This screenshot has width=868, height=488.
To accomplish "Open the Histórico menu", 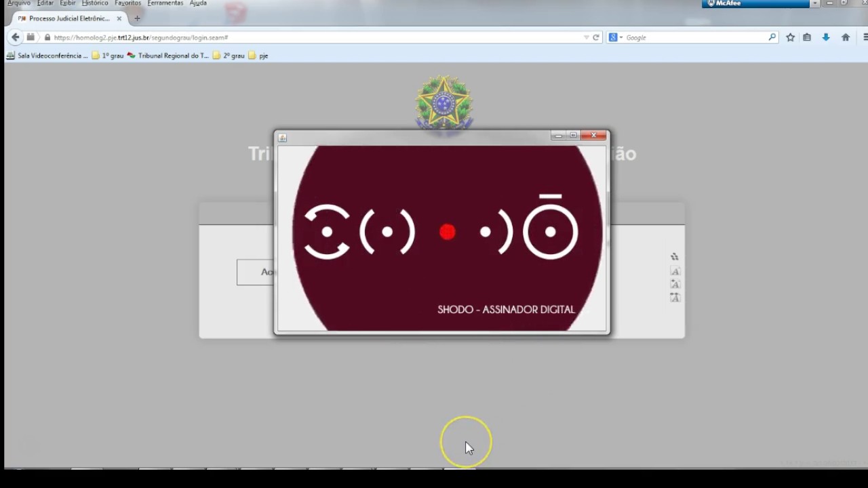I will [95, 3].
